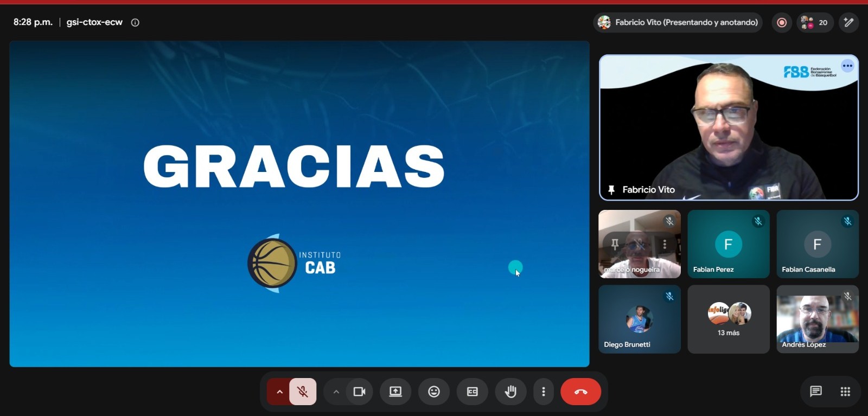868x416 pixels.
Task: Toggle closed captions
Action: coord(473,392)
